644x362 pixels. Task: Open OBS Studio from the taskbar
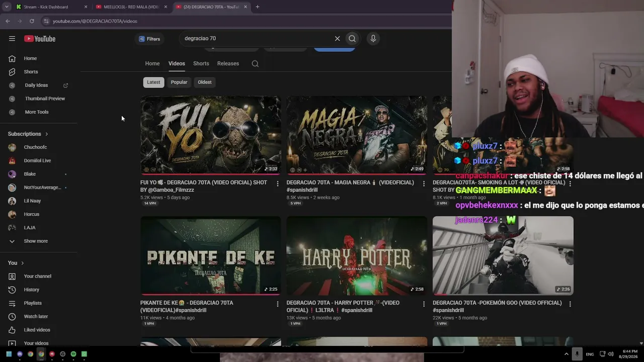click(63, 354)
